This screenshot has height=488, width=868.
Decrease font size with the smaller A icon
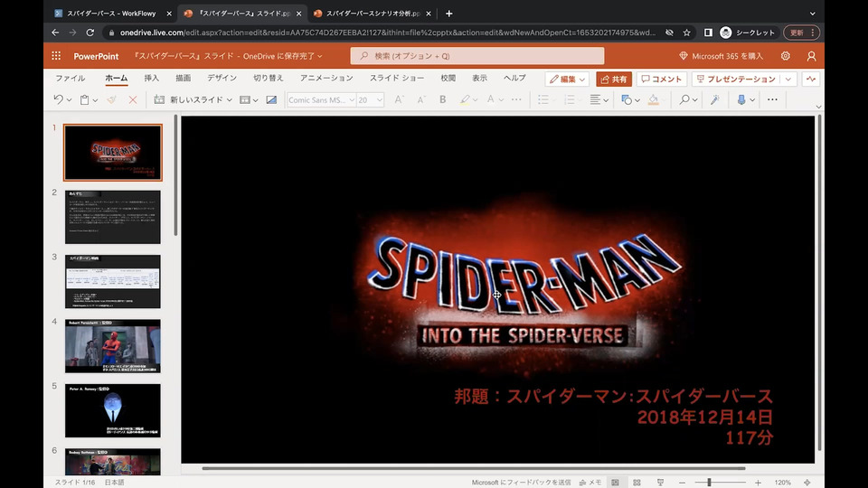[421, 99]
